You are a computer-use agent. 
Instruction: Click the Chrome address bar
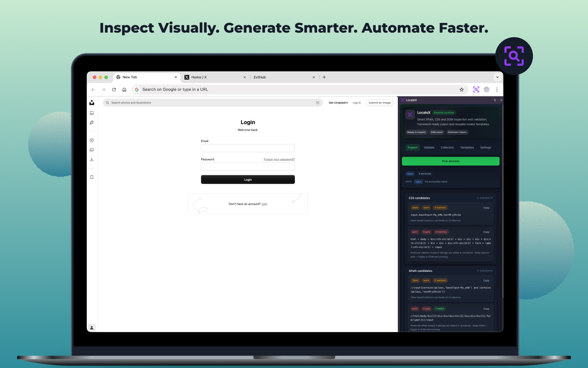(300, 90)
